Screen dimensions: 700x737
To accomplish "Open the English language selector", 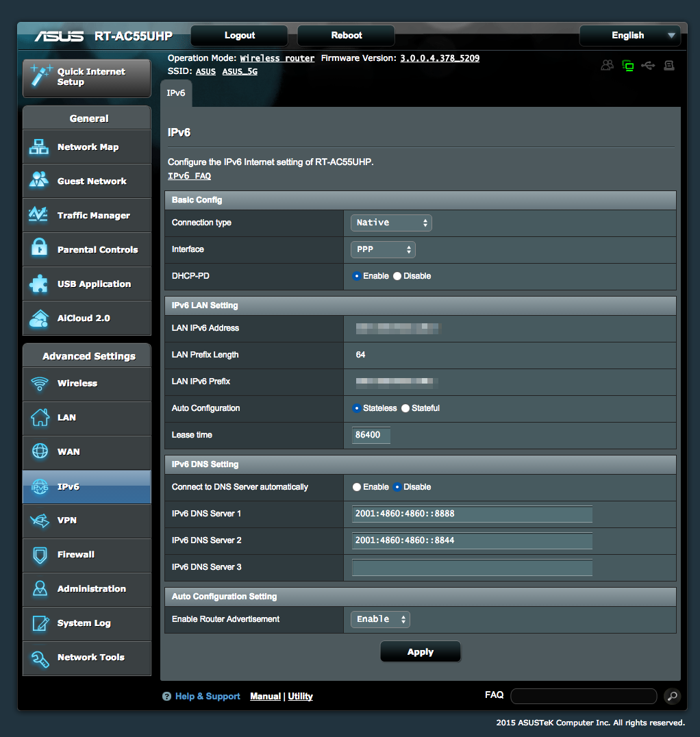I will 629,36.
